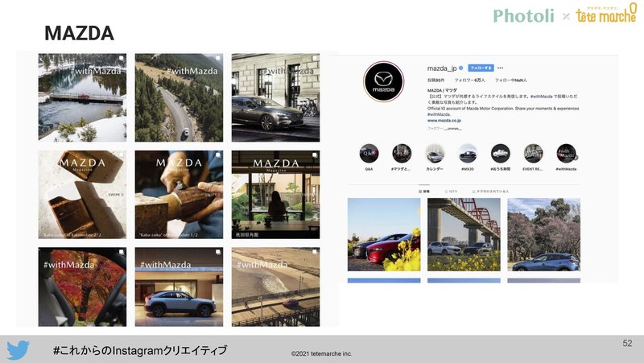The image size is (644, 363).
Task: Open #withMazda aerial forest road post
Action: pos(179,97)
